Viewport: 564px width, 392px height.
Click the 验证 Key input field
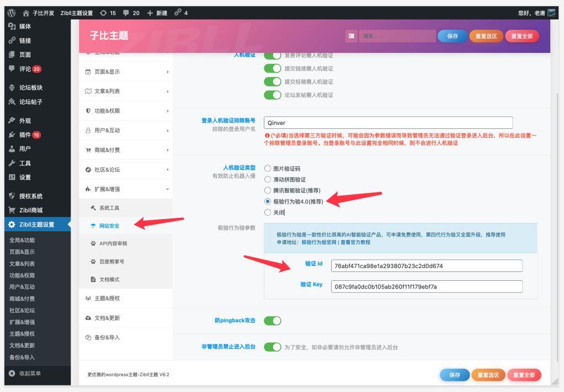[x=427, y=287]
